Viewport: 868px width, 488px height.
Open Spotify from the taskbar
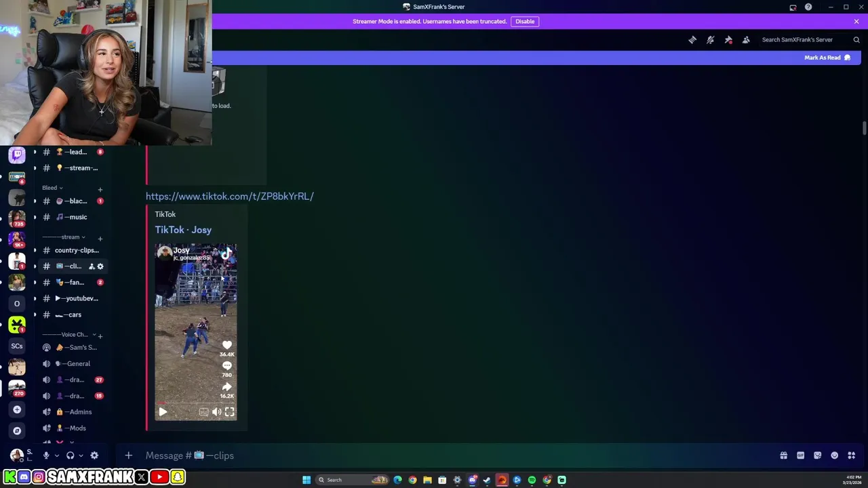coord(532,480)
